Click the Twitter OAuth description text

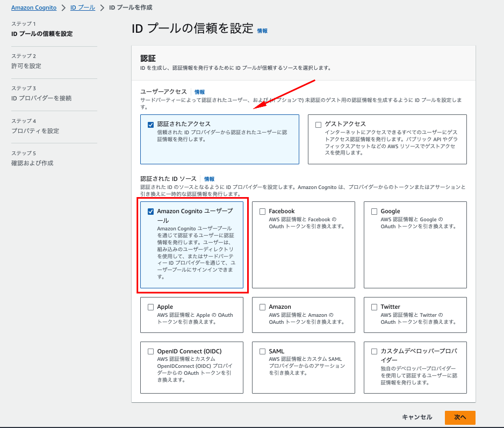pos(419,318)
